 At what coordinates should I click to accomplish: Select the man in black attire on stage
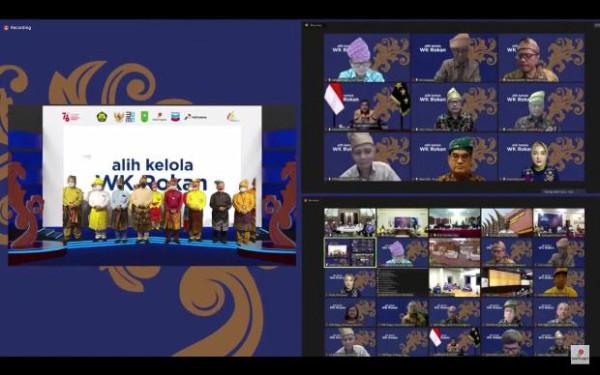coord(221,211)
